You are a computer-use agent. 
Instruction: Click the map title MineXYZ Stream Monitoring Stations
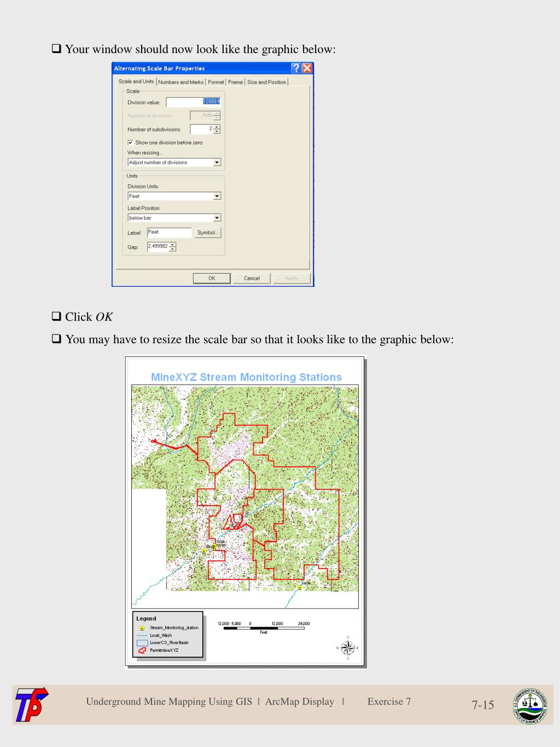[x=246, y=377]
